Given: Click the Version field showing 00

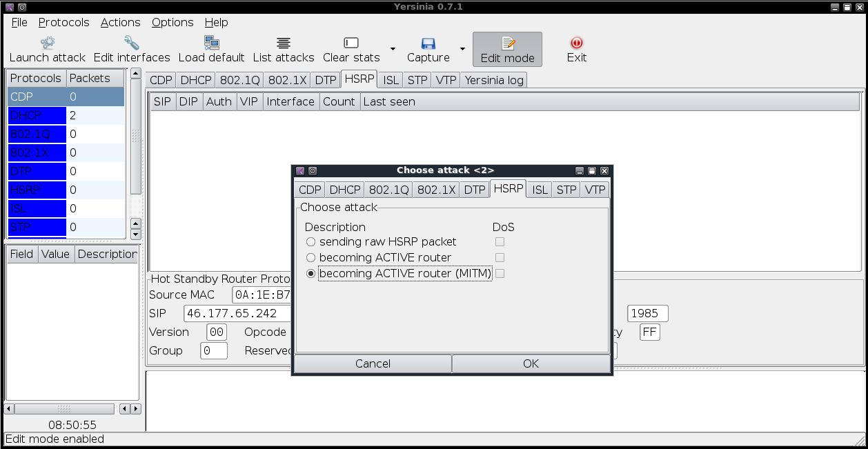Looking at the screenshot, I should coord(217,332).
